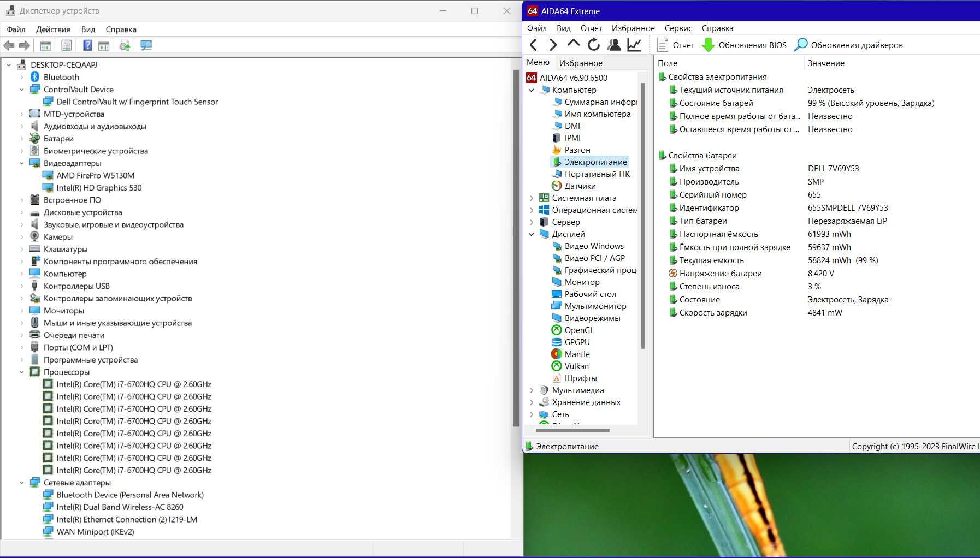This screenshot has height=558, width=980.
Task: Collapse Дисплей node in AIDA64 tree
Action: click(x=532, y=234)
